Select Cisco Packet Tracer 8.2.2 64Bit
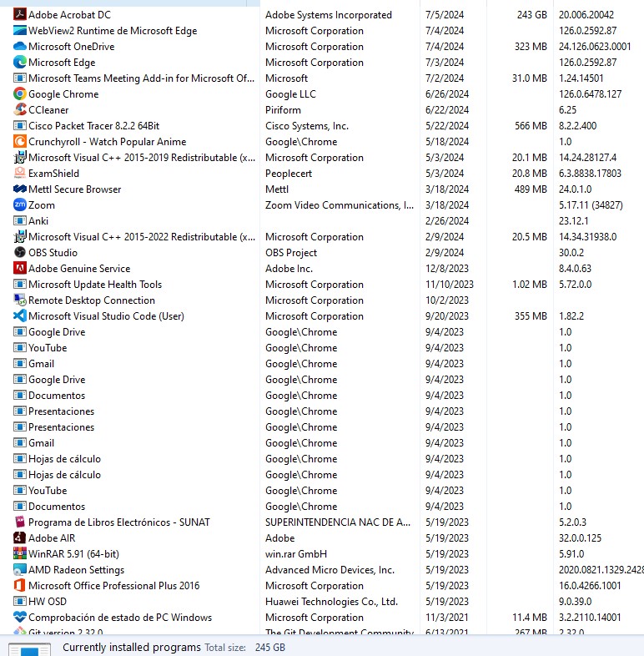644x656 pixels. click(94, 126)
